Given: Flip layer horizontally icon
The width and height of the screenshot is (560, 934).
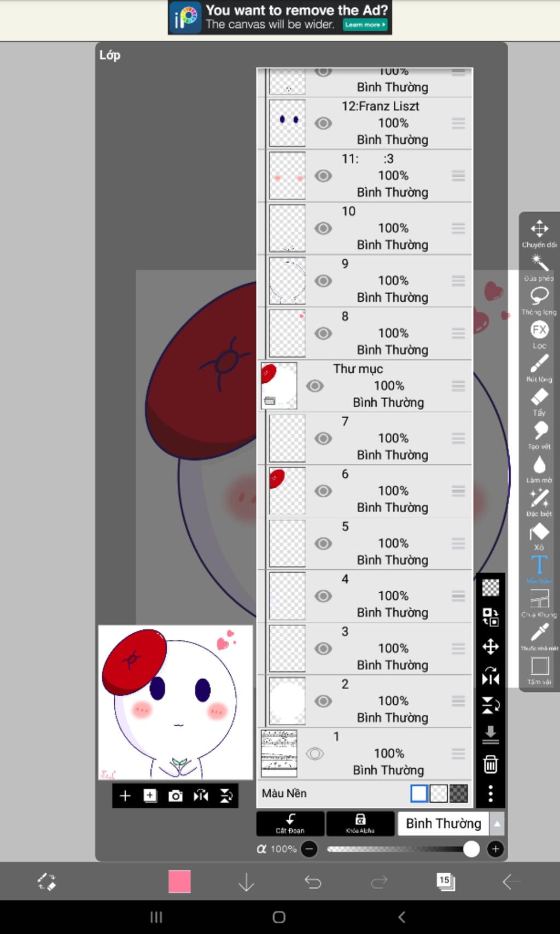Looking at the screenshot, I should pyautogui.click(x=491, y=676).
